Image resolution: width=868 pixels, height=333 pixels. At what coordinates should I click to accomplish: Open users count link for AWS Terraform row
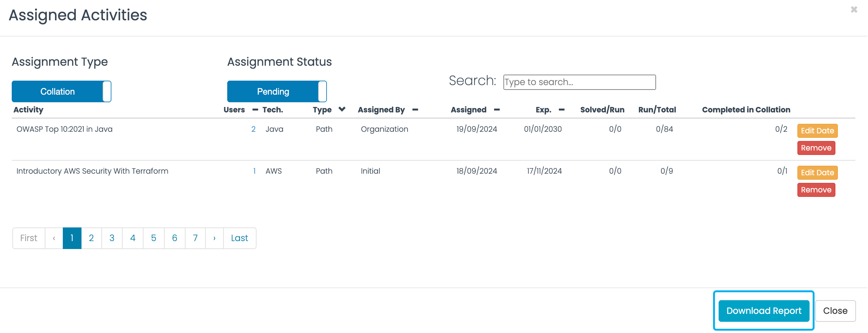[x=254, y=171]
